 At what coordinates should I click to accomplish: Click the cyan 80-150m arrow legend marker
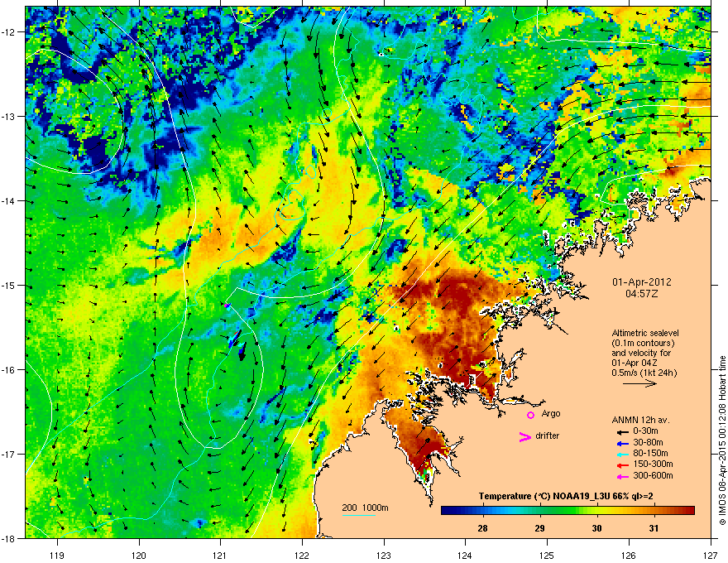coord(622,455)
